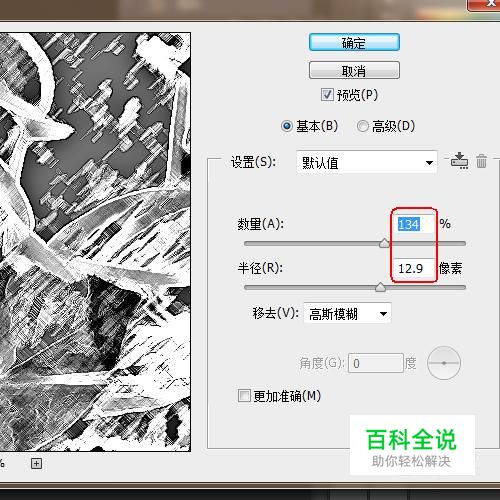Click the angle dial control
The image size is (500, 500).
pyautogui.click(x=444, y=363)
